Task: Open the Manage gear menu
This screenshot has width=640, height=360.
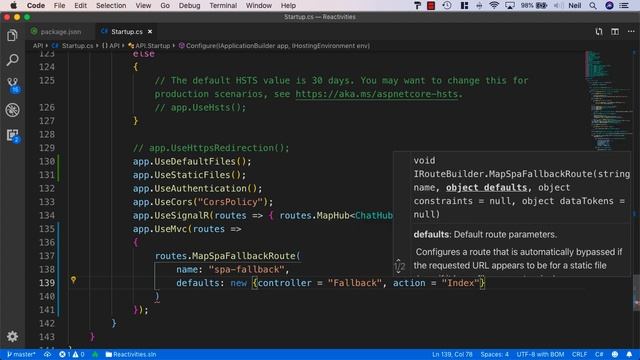Action: pyautogui.click(x=12, y=336)
